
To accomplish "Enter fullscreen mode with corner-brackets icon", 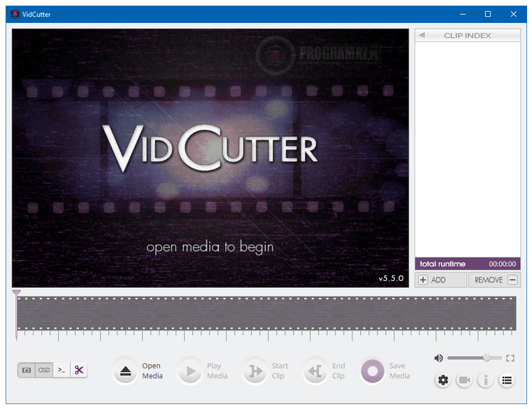I will 510,358.
